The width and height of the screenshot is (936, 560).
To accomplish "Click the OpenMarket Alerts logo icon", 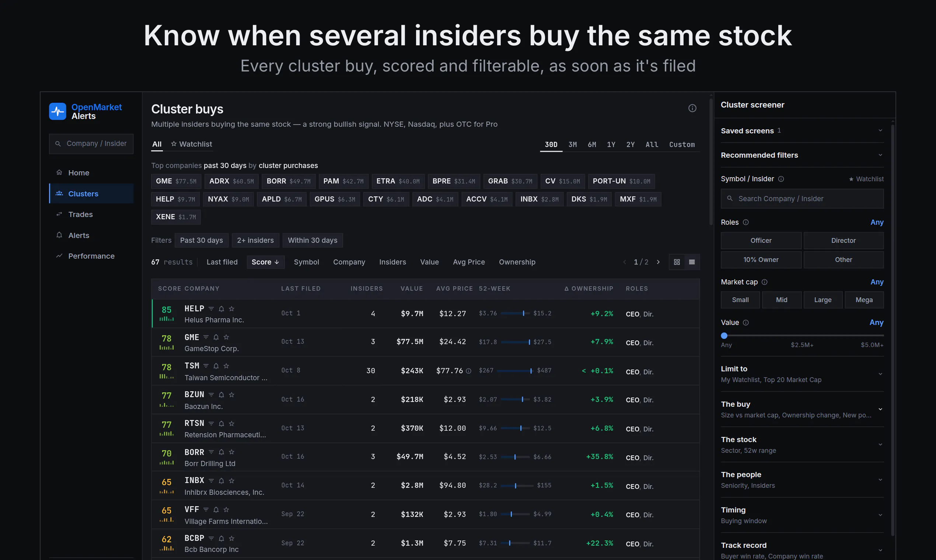I will 57,111.
